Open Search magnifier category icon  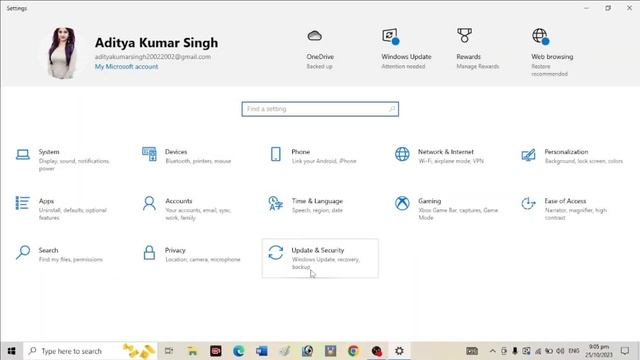(23, 252)
